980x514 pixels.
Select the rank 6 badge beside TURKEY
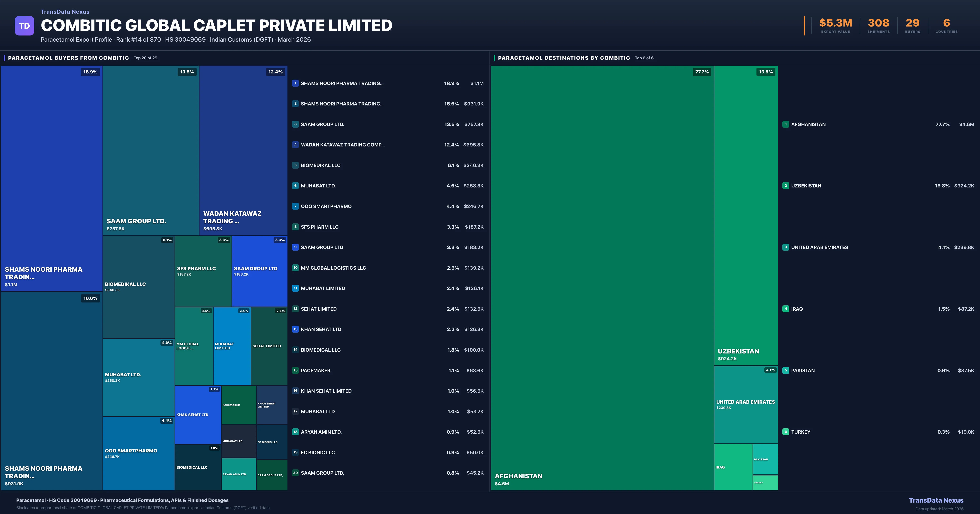pos(786,432)
